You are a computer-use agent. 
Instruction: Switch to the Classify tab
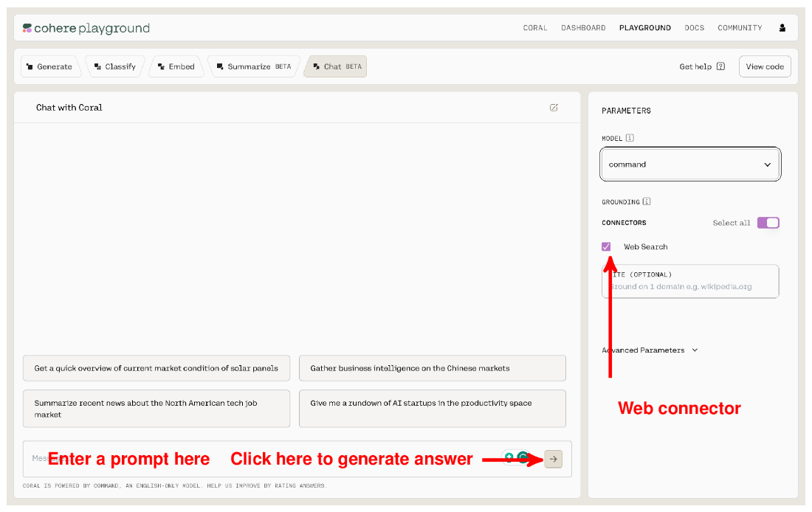pyautogui.click(x=115, y=66)
